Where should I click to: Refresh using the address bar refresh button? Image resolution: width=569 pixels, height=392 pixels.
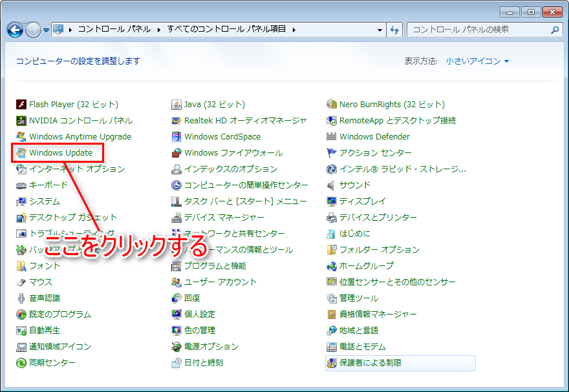[394, 30]
